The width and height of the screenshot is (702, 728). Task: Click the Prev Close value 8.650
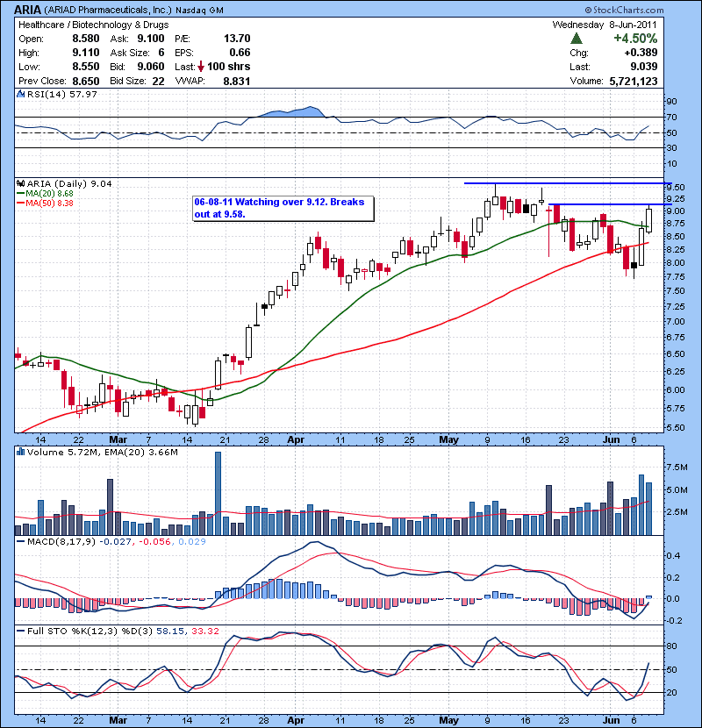pos(86,82)
